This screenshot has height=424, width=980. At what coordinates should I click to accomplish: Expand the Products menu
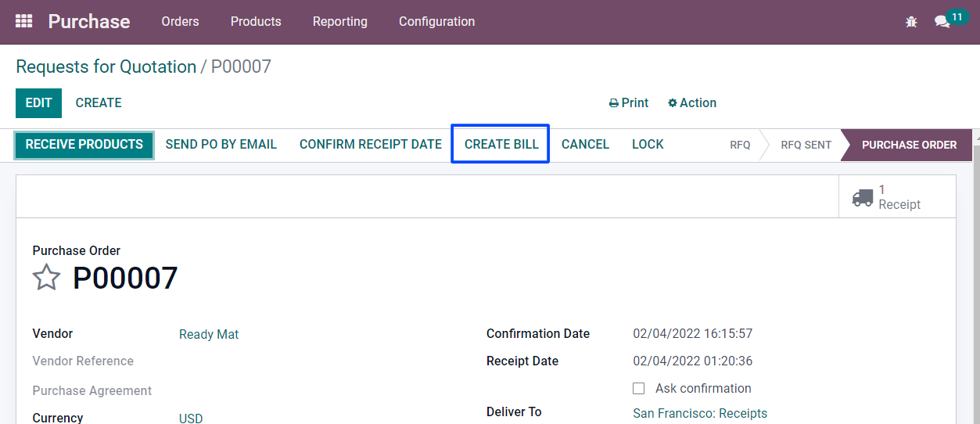[x=256, y=21]
